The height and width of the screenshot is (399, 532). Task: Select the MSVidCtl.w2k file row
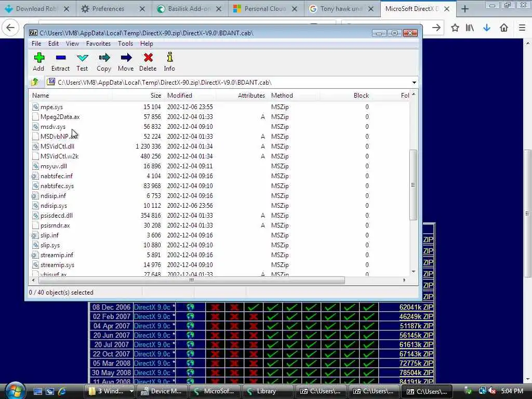(219, 156)
